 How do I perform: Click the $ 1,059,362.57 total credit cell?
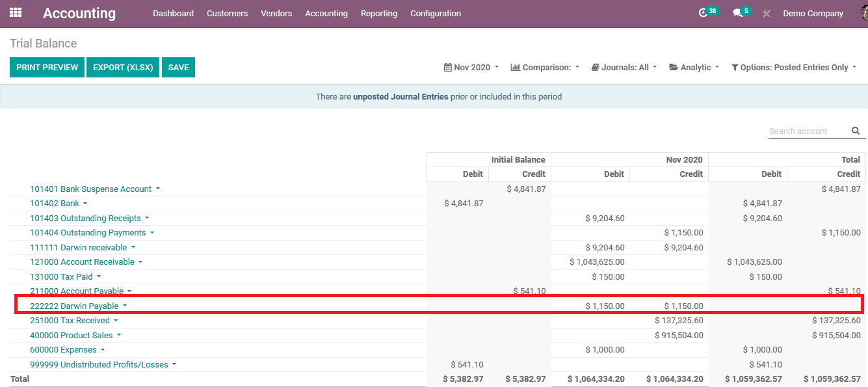(832, 379)
